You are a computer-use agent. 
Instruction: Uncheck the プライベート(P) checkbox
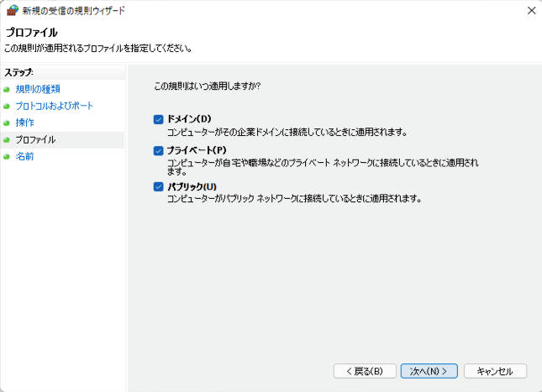[158, 151]
